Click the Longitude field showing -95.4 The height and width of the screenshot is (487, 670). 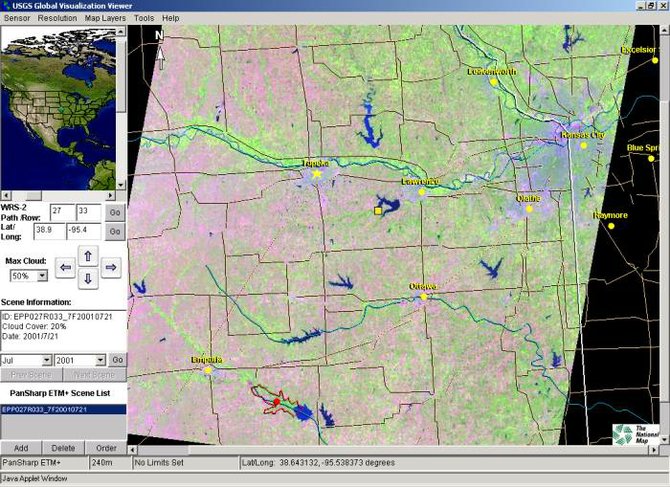84,231
